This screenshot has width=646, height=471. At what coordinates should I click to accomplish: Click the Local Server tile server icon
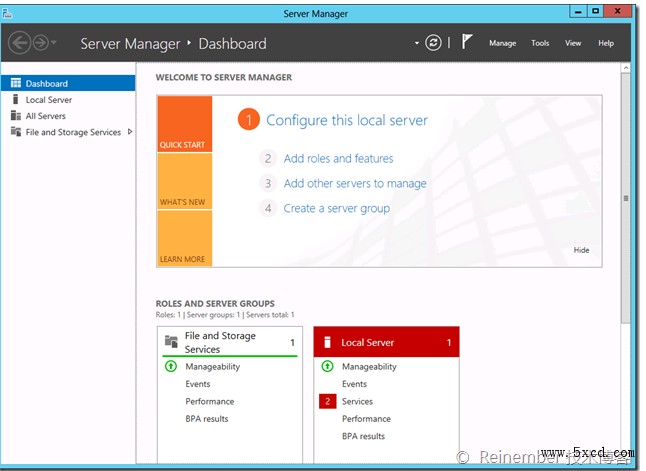(x=328, y=342)
